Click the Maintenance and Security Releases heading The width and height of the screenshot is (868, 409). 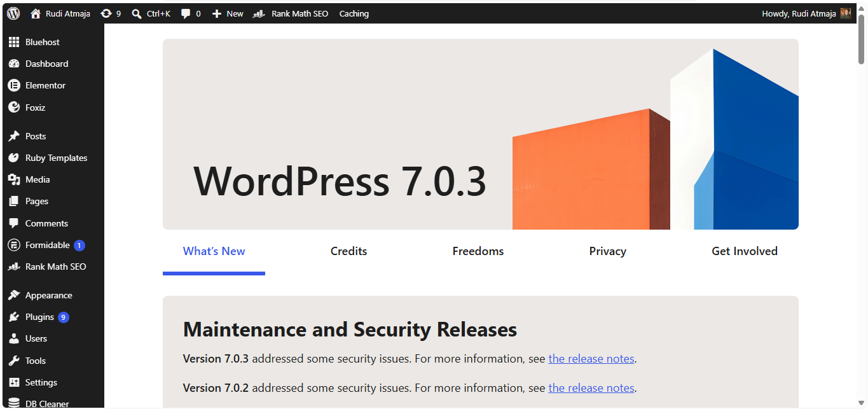click(x=350, y=329)
